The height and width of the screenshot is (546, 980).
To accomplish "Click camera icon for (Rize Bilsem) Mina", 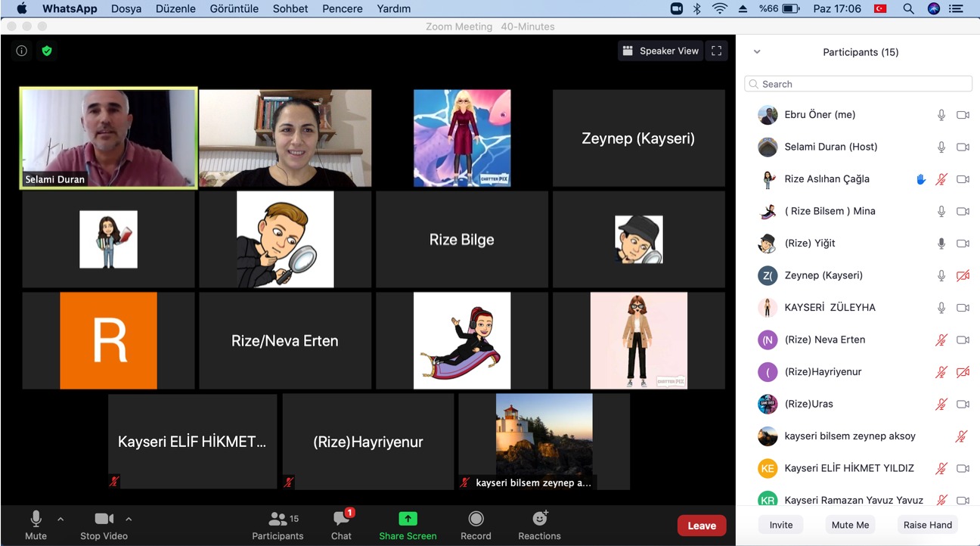I will [963, 211].
